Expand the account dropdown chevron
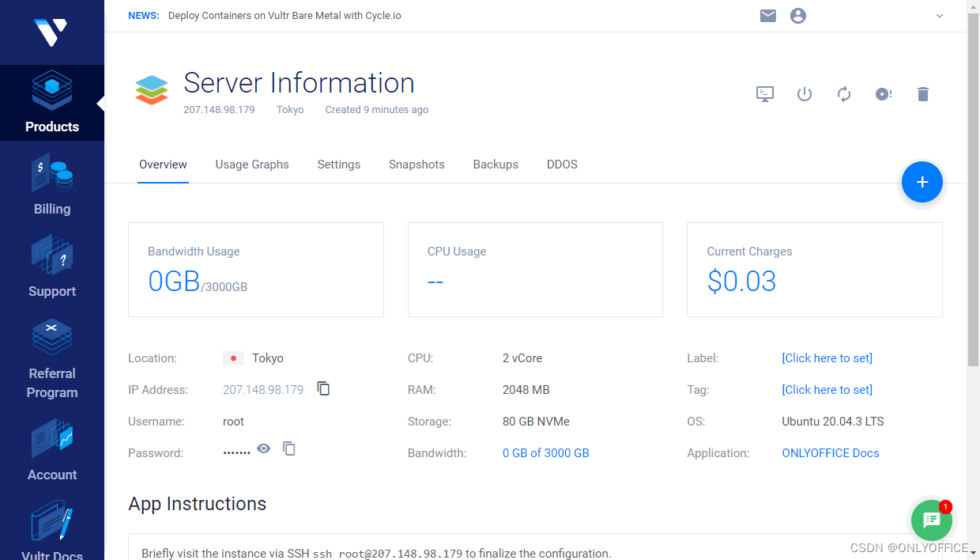This screenshot has width=980, height=560. (x=940, y=16)
